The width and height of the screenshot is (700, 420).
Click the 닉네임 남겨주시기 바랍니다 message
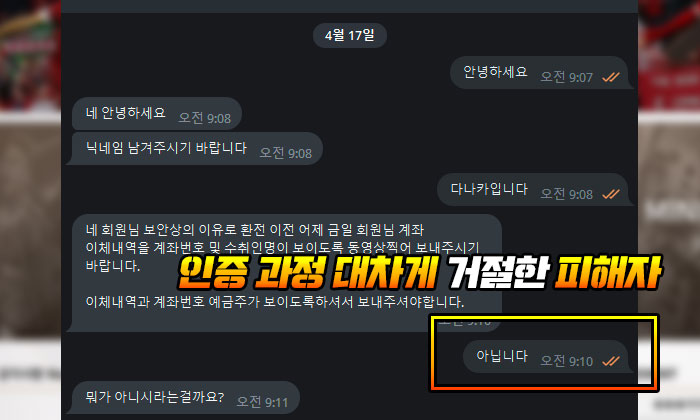[197, 149]
